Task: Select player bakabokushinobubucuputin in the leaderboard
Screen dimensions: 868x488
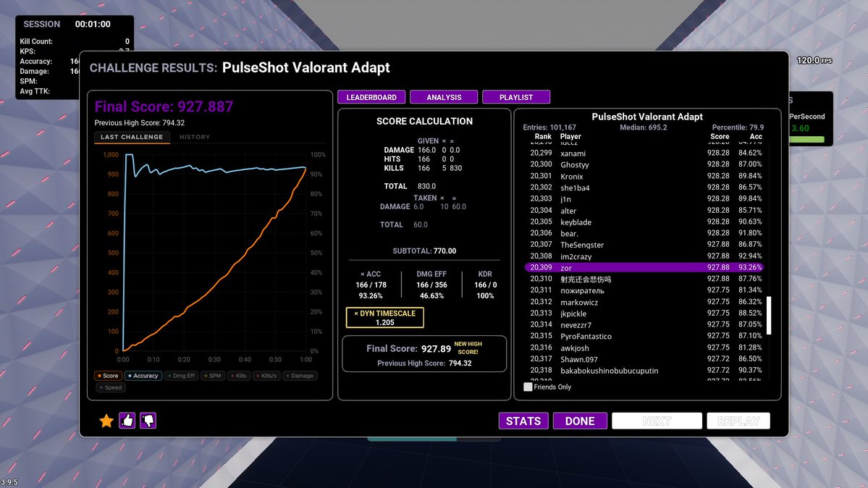Action: (x=644, y=371)
